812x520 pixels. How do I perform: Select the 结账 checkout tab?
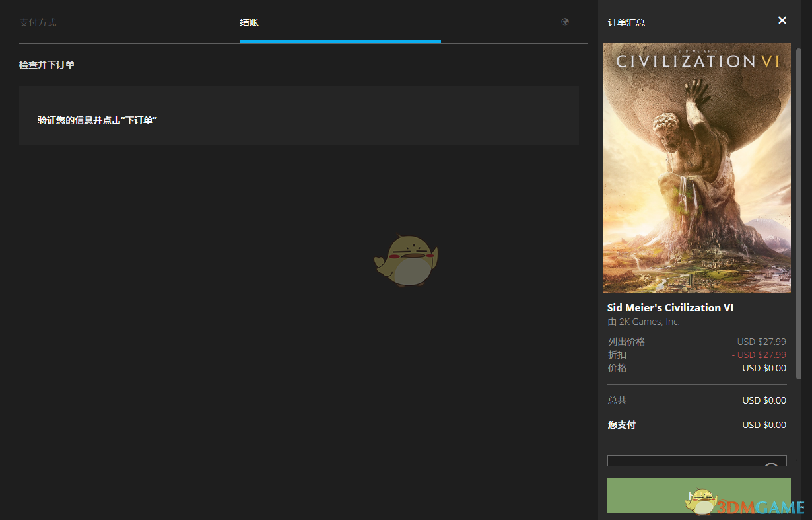click(249, 22)
